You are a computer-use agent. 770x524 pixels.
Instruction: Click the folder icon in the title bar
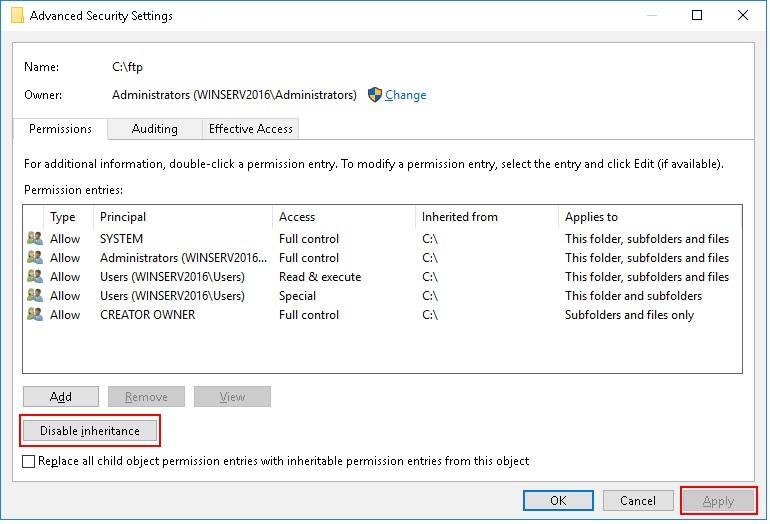click(x=17, y=15)
